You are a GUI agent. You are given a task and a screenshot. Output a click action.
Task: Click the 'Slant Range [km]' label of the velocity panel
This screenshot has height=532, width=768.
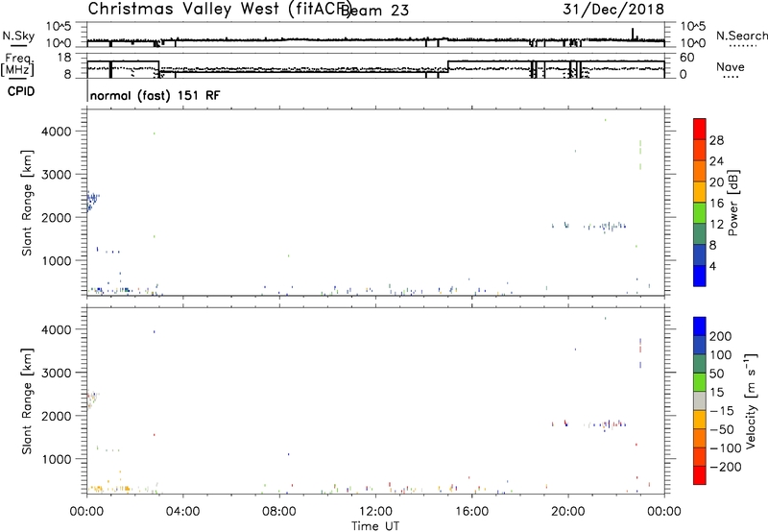coord(27,400)
